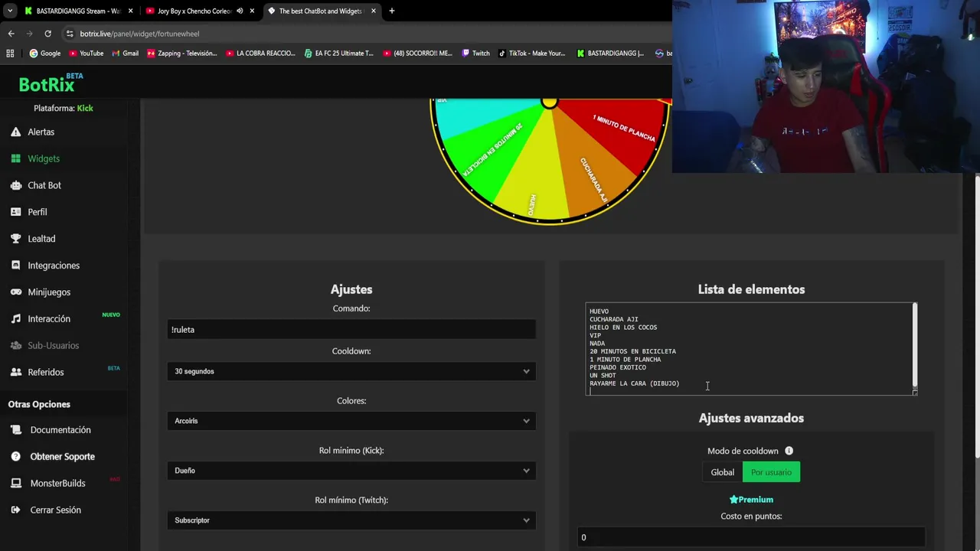Click the fortune wheel center pointer
The height and width of the screenshot is (551, 980).
click(549, 103)
